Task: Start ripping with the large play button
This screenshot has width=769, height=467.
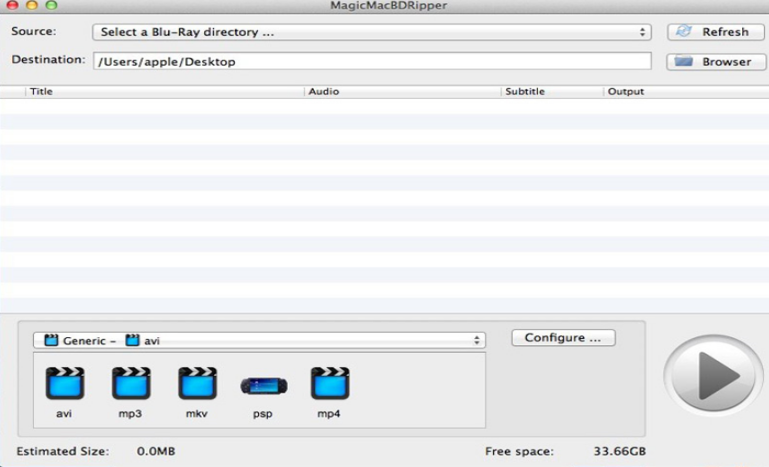Action: tap(714, 376)
